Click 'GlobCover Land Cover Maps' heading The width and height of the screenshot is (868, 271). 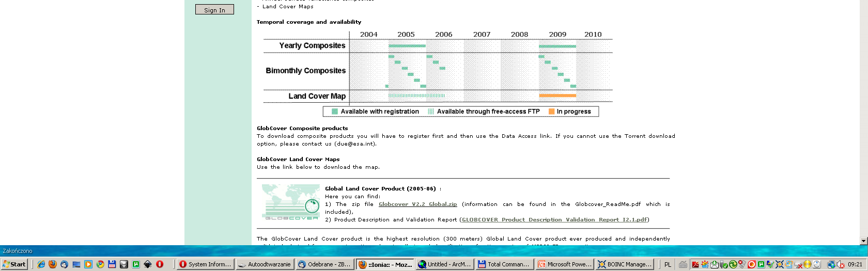[298, 159]
